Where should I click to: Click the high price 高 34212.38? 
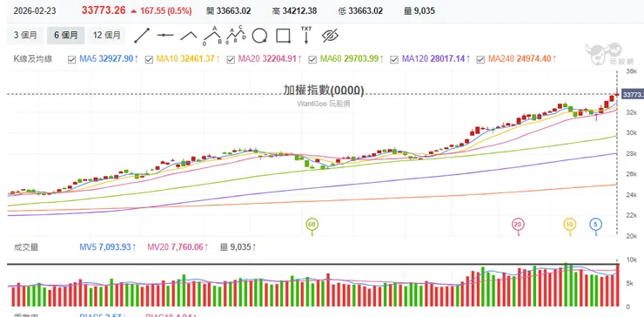pos(294,11)
